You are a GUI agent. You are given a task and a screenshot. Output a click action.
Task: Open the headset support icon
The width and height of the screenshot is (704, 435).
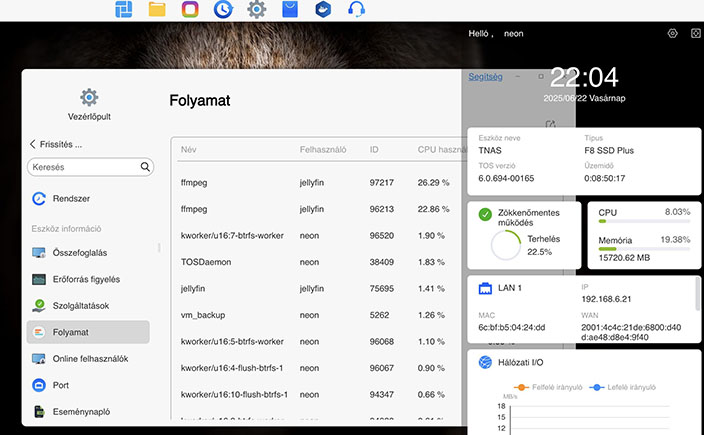(x=356, y=9)
